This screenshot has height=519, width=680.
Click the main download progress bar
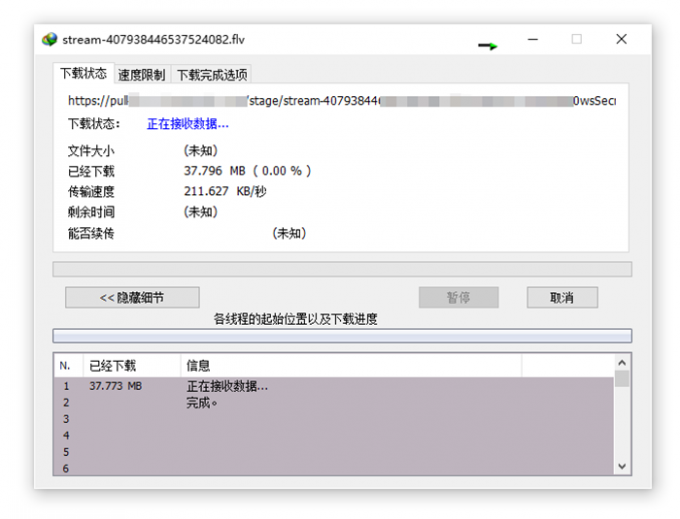pyautogui.click(x=342, y=269)
